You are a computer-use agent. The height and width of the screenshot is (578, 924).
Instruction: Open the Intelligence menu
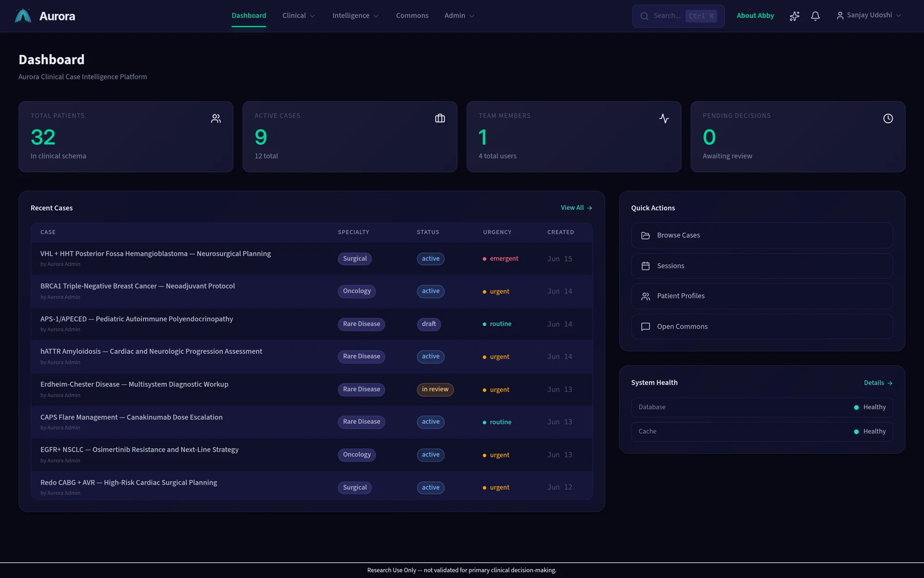pyautogui.click(x=355, y=16)
